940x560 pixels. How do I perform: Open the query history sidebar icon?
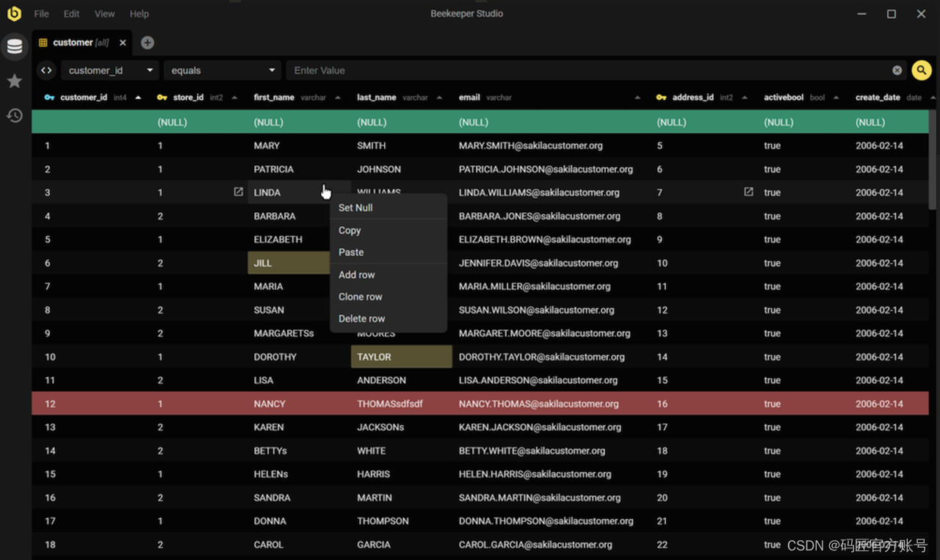coord(15,115)
